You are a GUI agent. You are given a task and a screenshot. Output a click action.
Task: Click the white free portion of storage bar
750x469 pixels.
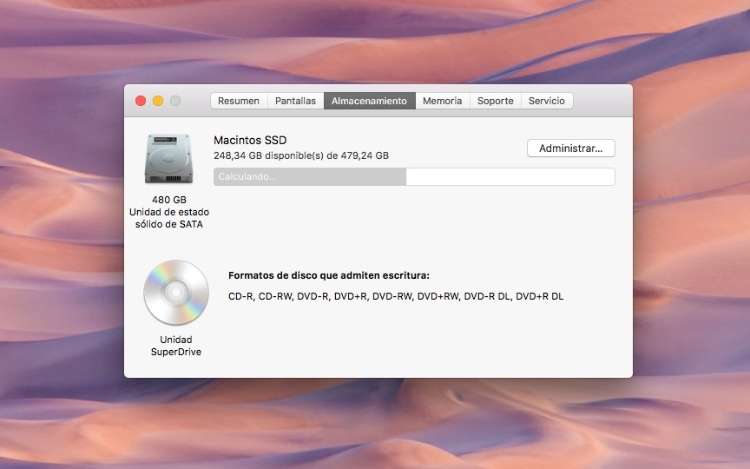pyautogui.click(x=510, y=177)
